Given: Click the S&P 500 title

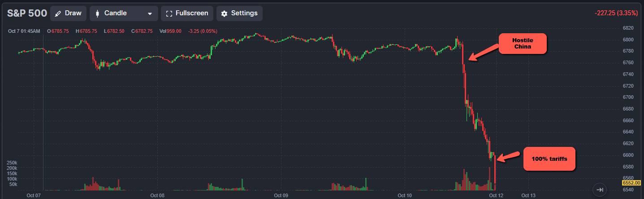Looking at the screenshot, I should pyautogui.click(x=27, y=13).
